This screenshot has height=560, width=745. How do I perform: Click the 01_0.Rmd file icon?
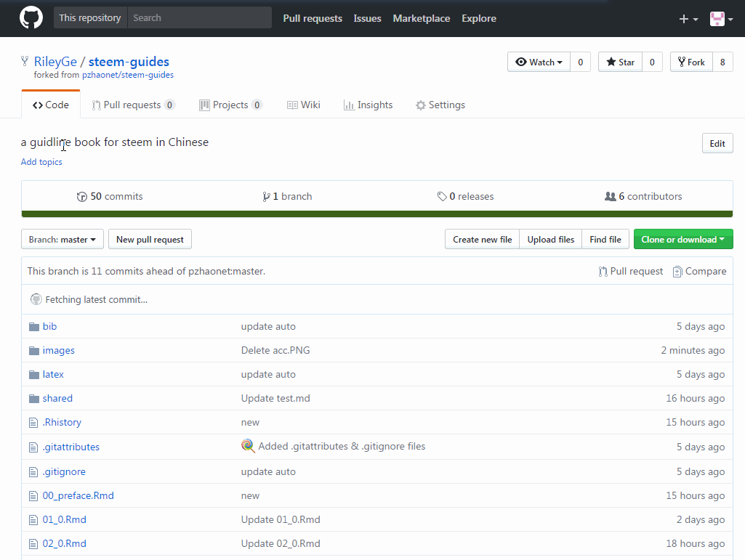33,520
